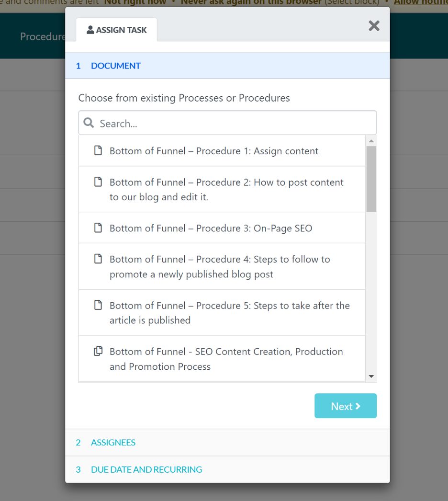Click the down arrow at the scrollbar bottom
The image size is (448, 501).
pyautogui.click(x=371, y=376)
